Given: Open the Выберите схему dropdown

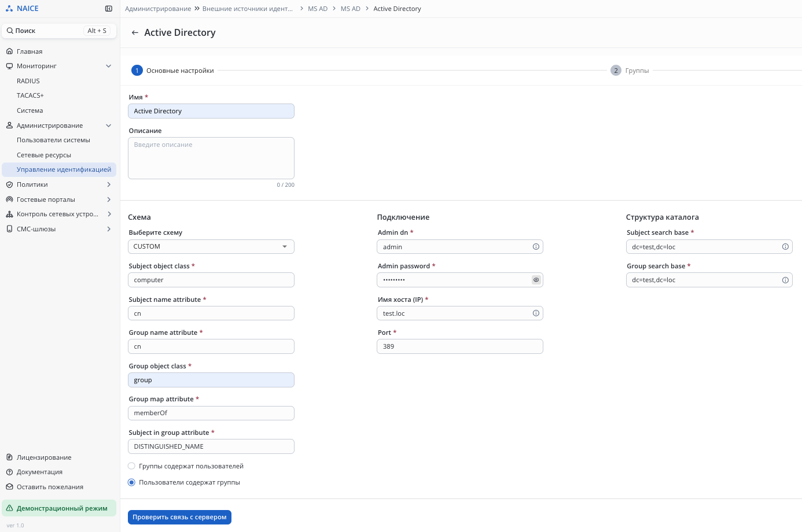Looking at the screenshot, I should [x=211, y=247].
